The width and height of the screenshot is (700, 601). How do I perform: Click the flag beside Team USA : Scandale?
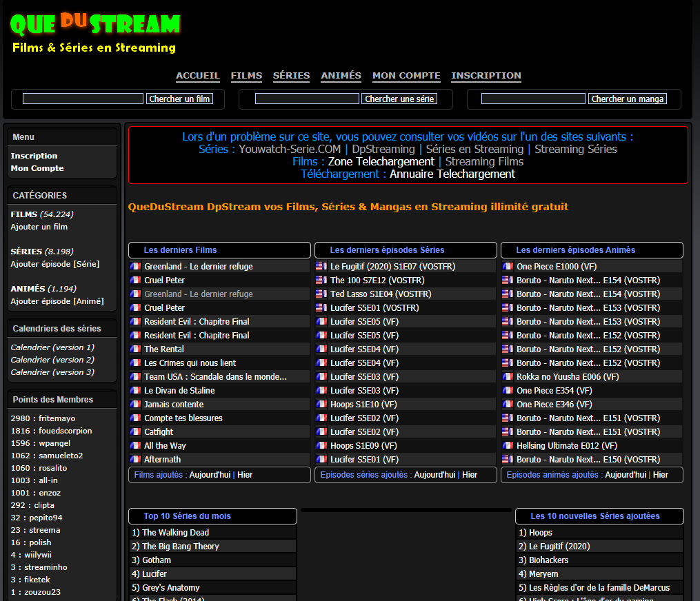(136, 376)
